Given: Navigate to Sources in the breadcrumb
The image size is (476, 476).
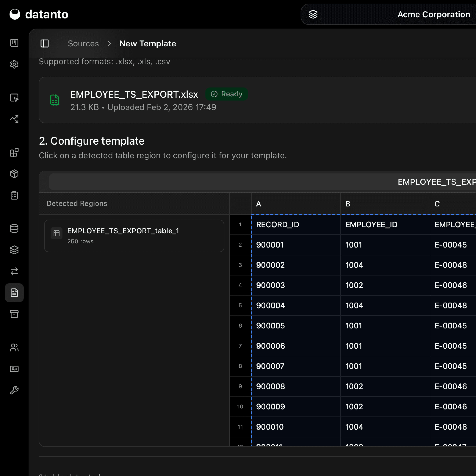Looking at the screenshot, I should pos(83,43).
